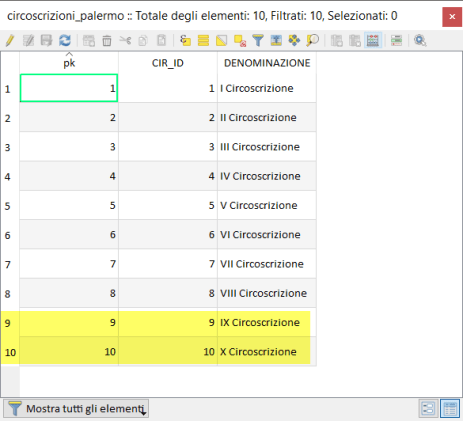Click the 'X Circoscrizione' cell
This screenshot has width=463, height=421.
point(267,352)
